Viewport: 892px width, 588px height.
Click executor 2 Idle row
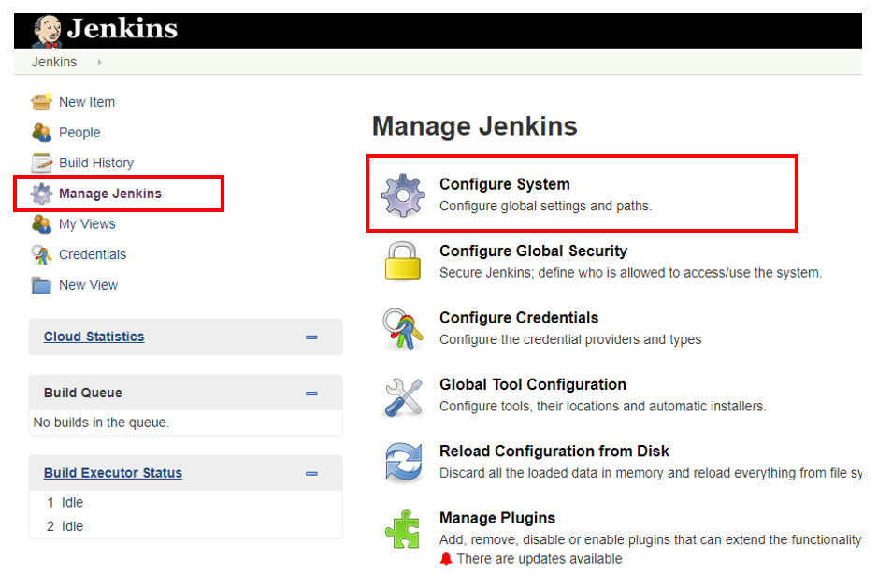coord(185,526)
